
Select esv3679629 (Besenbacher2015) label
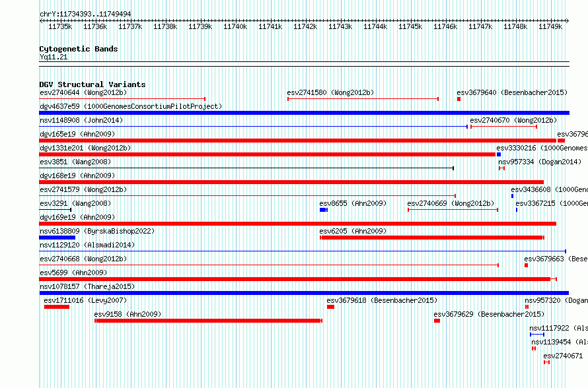coord(489,314)
